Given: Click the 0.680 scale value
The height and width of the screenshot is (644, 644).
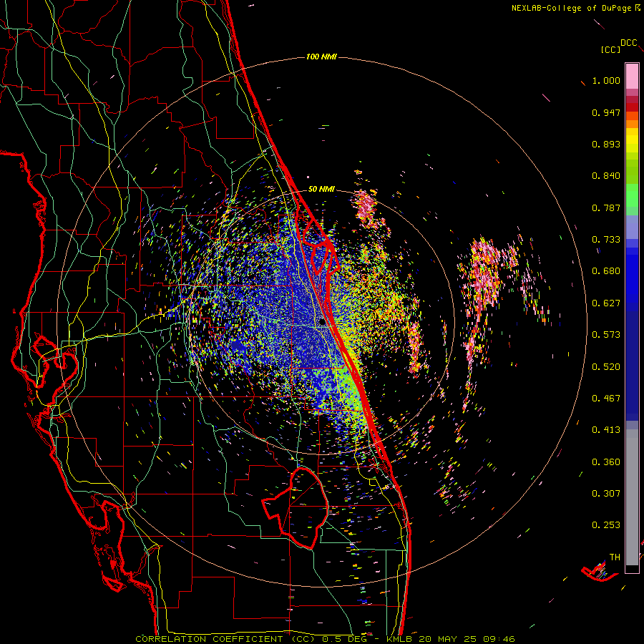Looking at the screenshot, I should (606, 271).
